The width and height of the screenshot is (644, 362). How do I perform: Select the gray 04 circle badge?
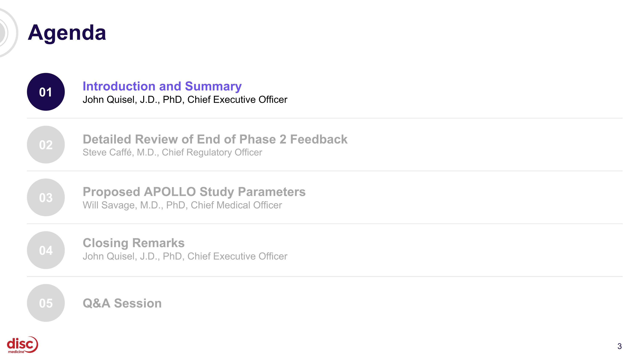(46, 250)
